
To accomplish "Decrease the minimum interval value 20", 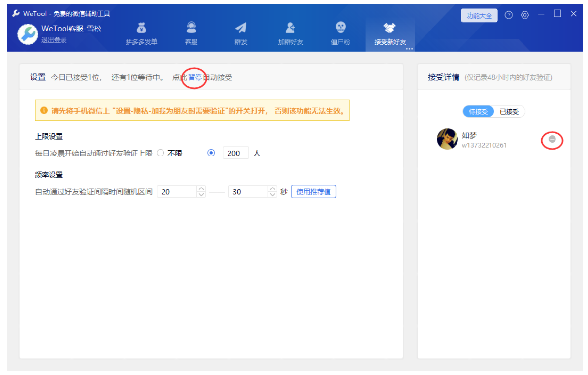I will pyautogui.click(x=201, y=194).
